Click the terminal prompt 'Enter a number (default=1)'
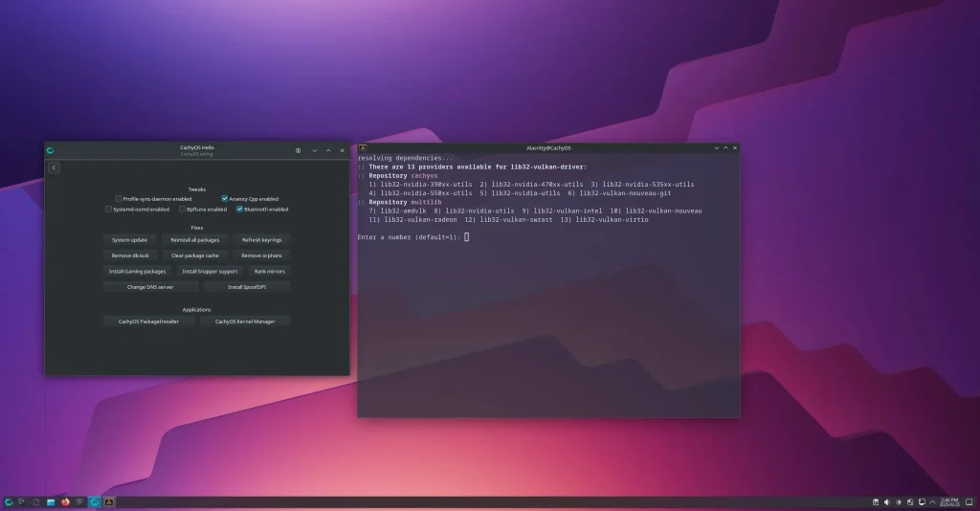Image resolution: width=980 pixels, height=511 pixels. click(409, 237)
